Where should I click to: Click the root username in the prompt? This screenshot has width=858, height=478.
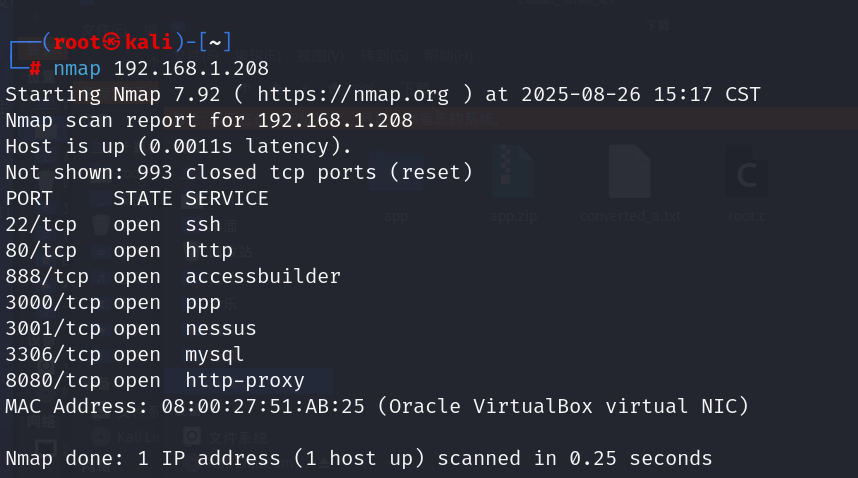[x=76, y=42]
